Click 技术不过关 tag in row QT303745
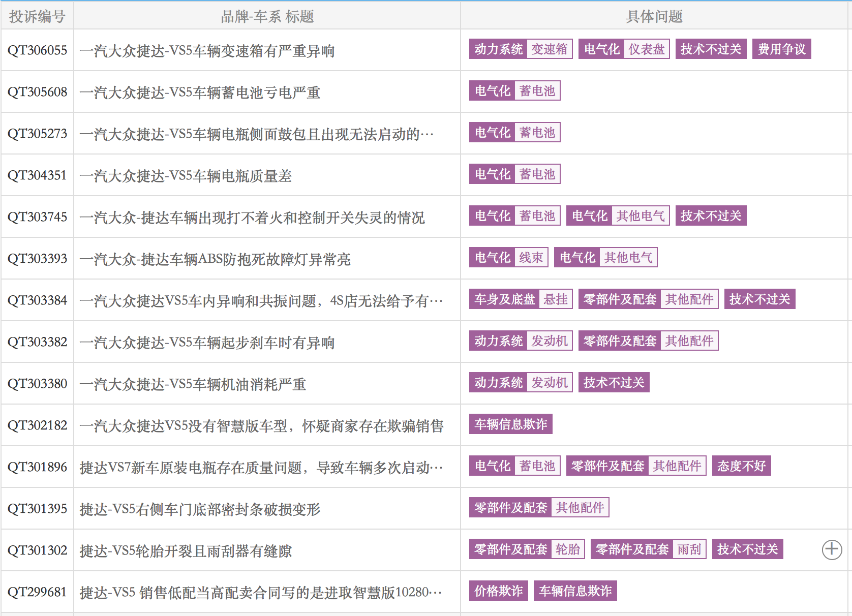Image resolution: width=852 pixels, height=616 pixels. click(x=711, y=216)
